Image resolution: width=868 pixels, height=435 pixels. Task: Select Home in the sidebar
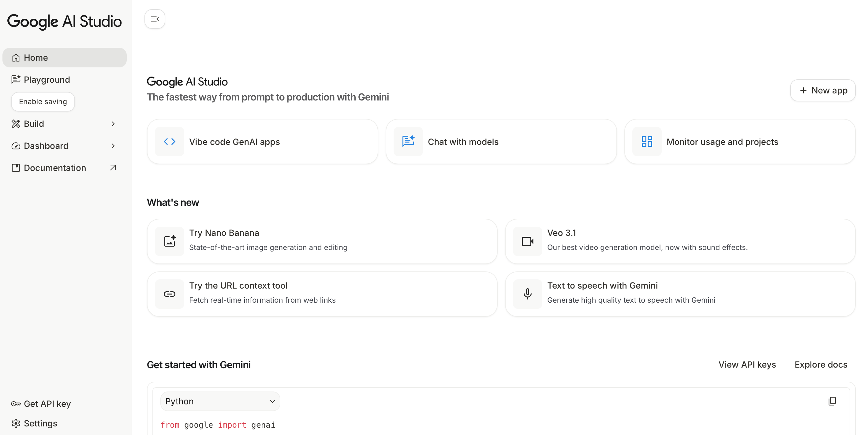pos(36,58)
